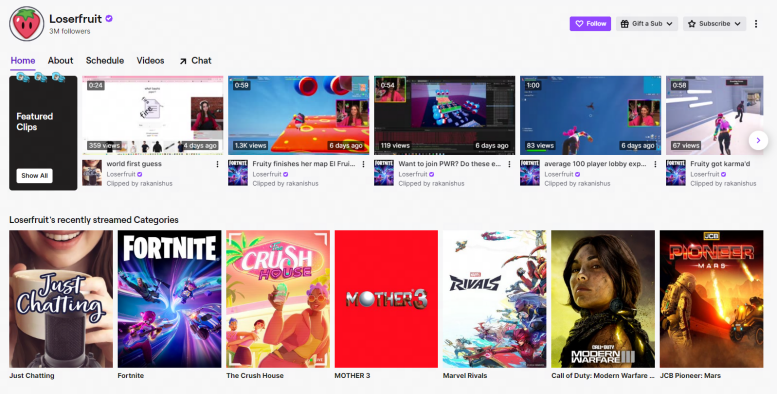Open the JCB Pioneer: Mars cover
This screenshot has height=394, width=777.
click(x=712, y=299)
